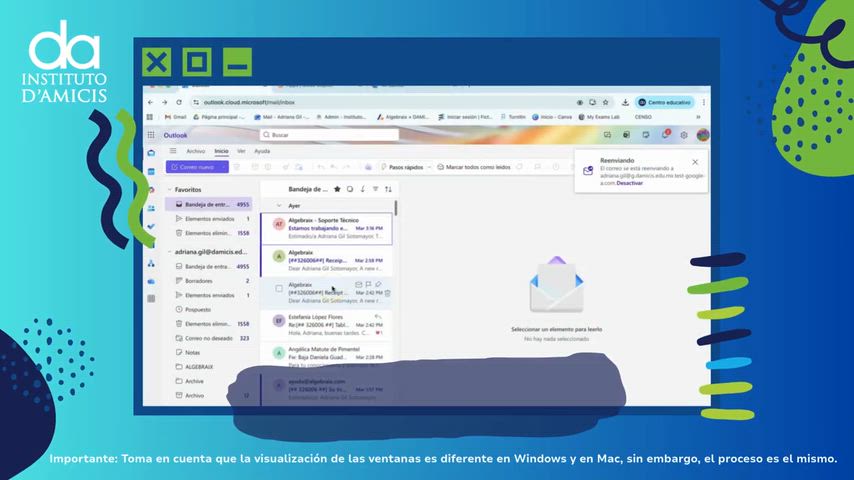Image resolution: width=854 pixels, height=480 pixels.
Task: Open browser three-dot menu
Action: click(704, 102)
